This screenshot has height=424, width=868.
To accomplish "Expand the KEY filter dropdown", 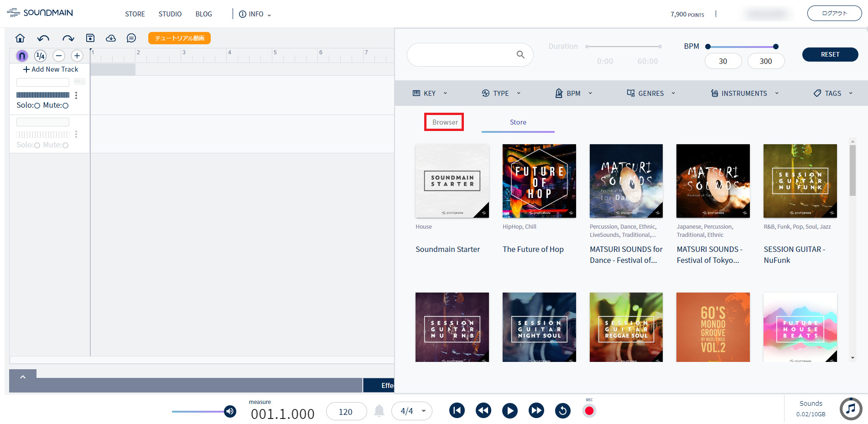I will tap(430, 93).
